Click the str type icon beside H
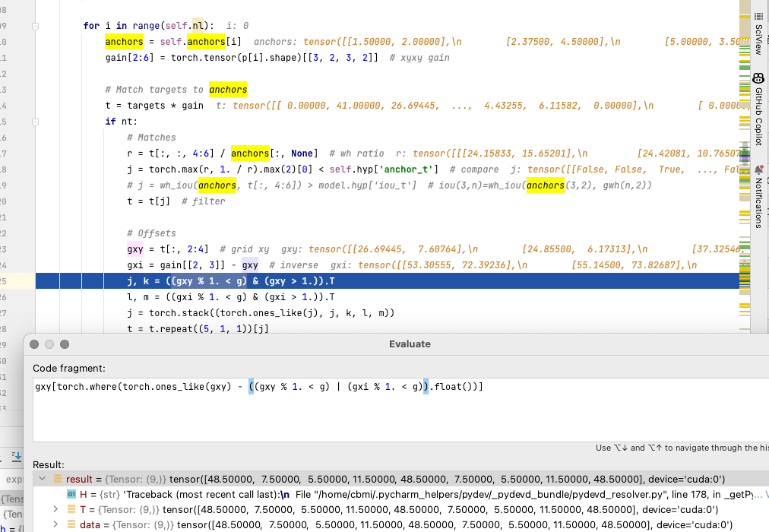 (71, 494)
